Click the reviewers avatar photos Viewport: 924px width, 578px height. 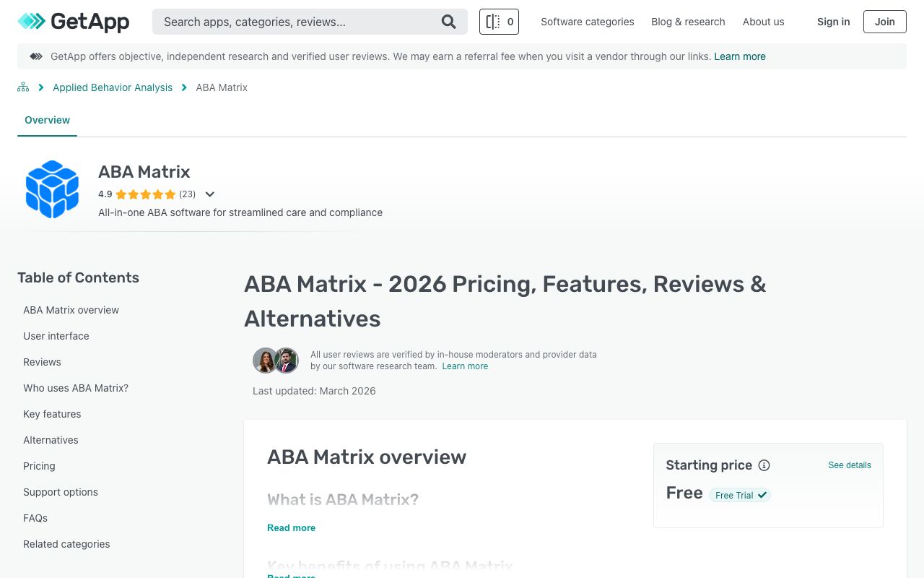click(x=276, y=361)
